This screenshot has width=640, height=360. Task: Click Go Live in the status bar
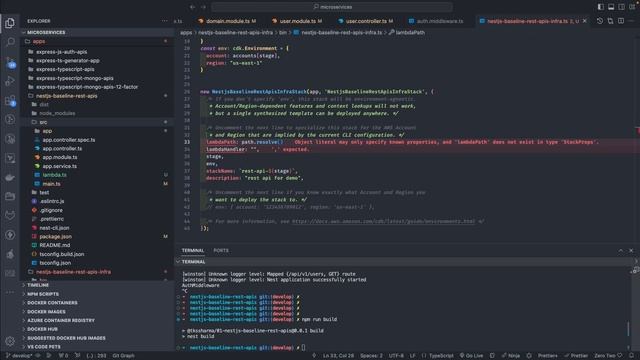pyautogui.click(x=471, y=356)
